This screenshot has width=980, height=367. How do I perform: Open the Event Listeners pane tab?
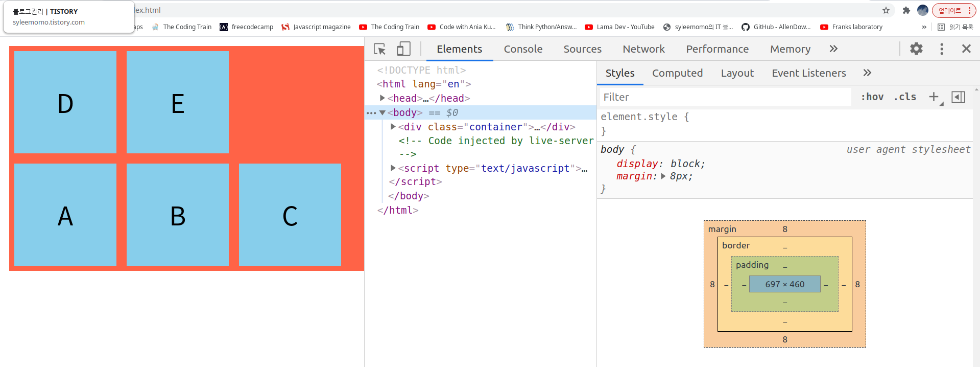(x=809, y=73)
